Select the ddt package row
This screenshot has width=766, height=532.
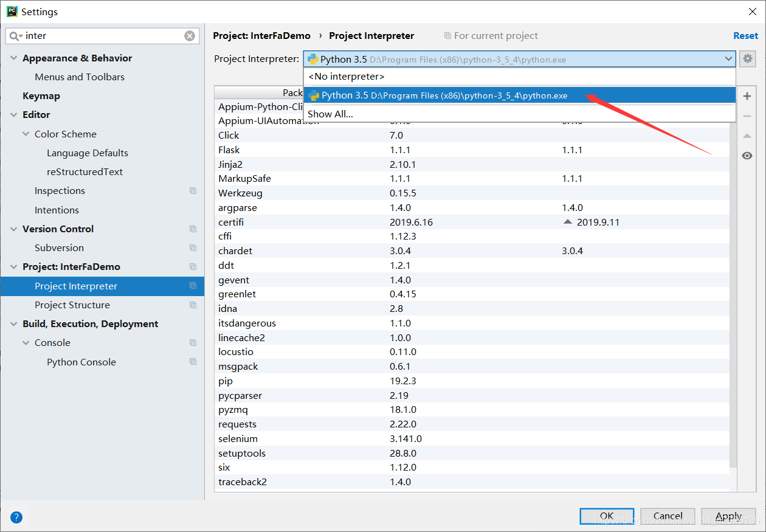coord(472,266)
